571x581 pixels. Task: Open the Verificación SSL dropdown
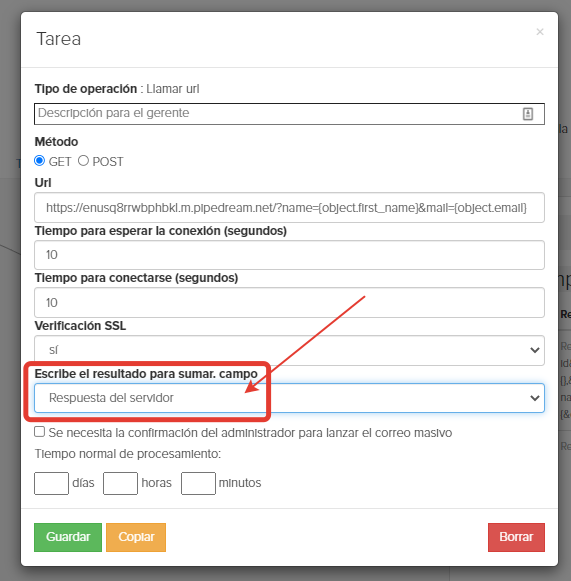(289, 350)
